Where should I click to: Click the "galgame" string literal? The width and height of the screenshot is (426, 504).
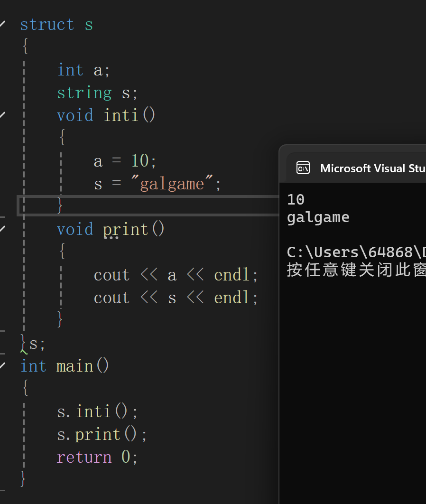pyautogui.click(x=172, y=184)
